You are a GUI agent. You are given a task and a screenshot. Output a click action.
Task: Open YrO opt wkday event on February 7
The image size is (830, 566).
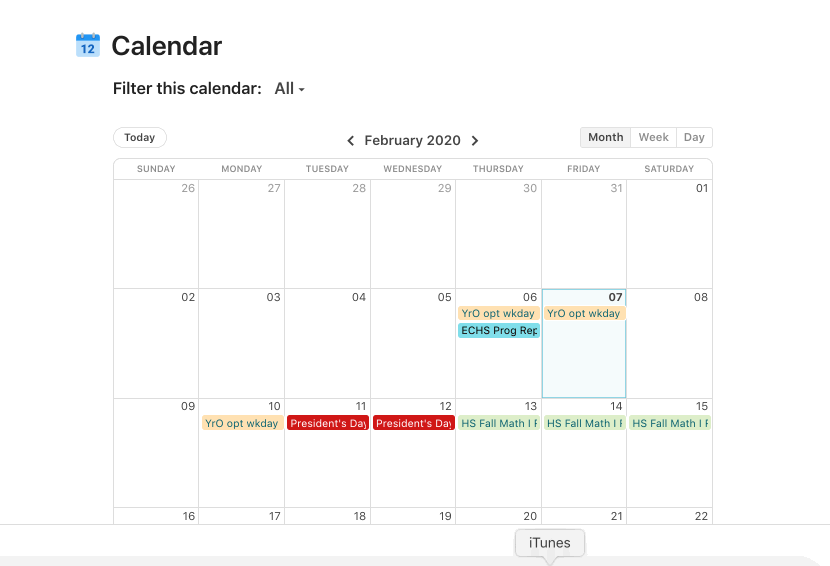point(584,313)
